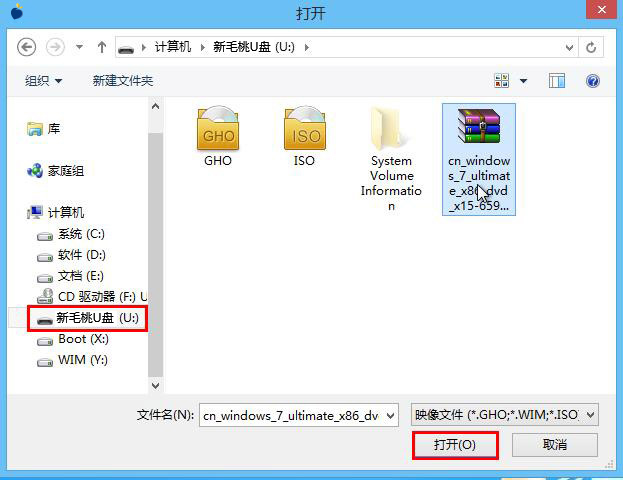The image size is (623, 480).
Task: Click the 取消 button
Action: pyautogui.click(x=555, y=445)
